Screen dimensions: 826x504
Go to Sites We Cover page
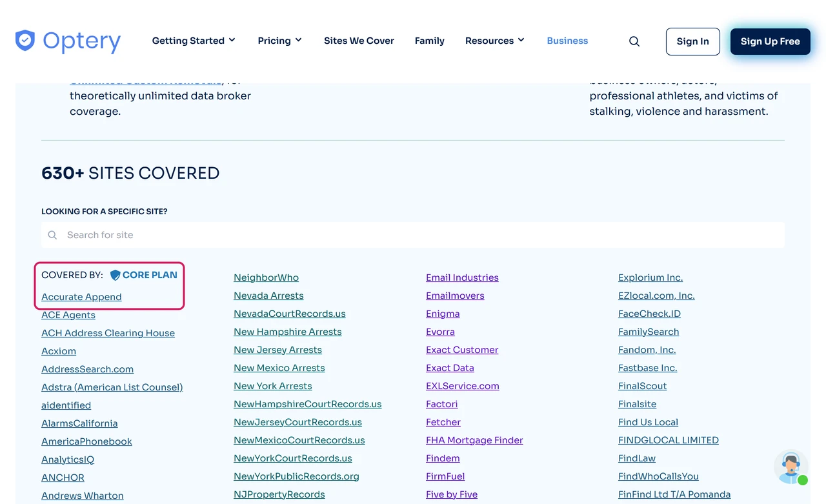point(359,41)
